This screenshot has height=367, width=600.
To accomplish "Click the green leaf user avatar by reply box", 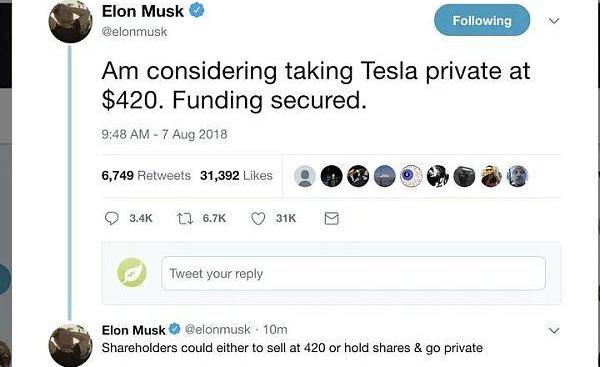I will tap(132, 273).
